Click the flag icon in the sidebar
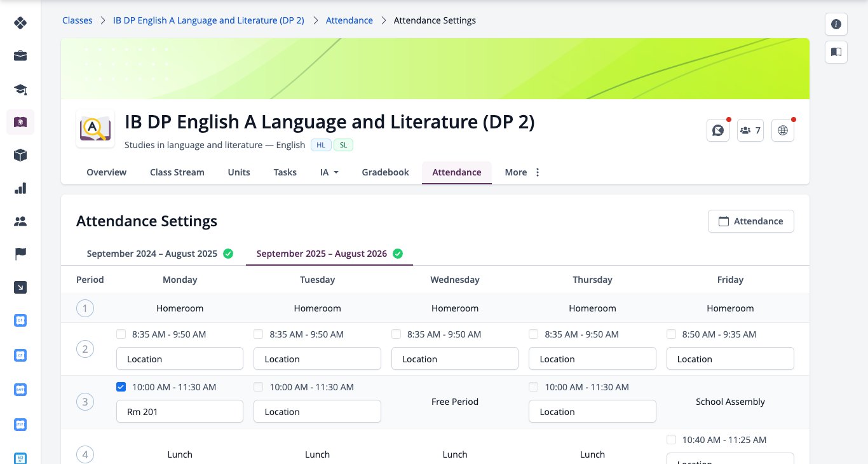Screen dimensions: 868x464 (20, 254)
